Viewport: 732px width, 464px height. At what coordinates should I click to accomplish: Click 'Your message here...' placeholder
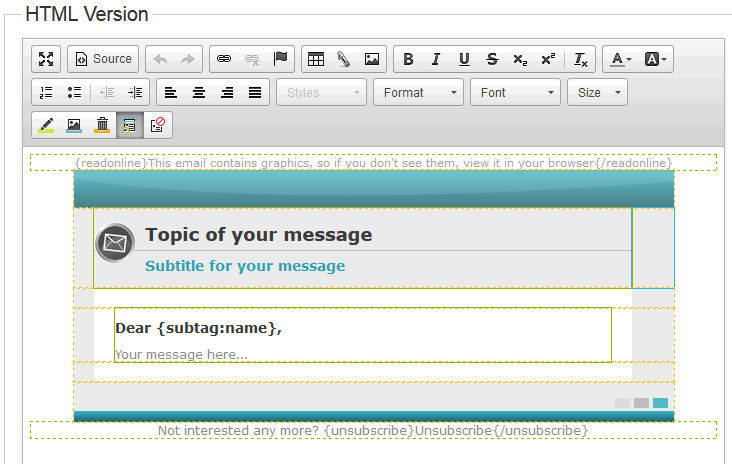pyautogui.click(x=182, y=355)
